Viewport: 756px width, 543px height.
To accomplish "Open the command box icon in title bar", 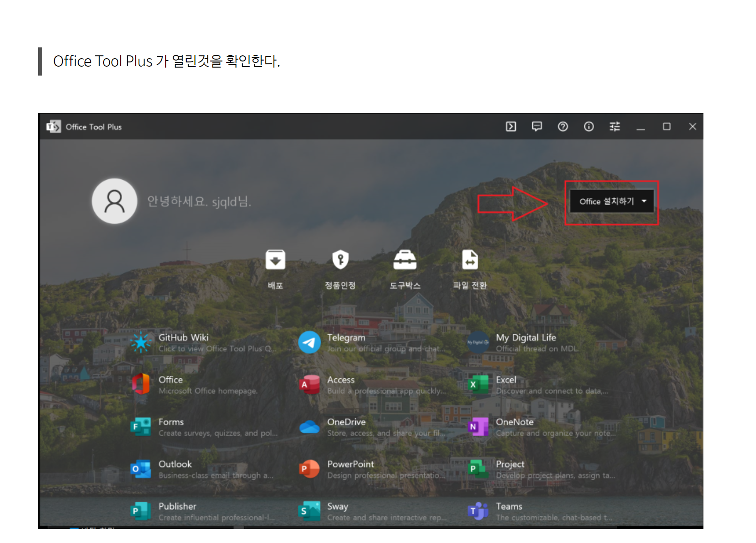I will (x=511, y=127).
